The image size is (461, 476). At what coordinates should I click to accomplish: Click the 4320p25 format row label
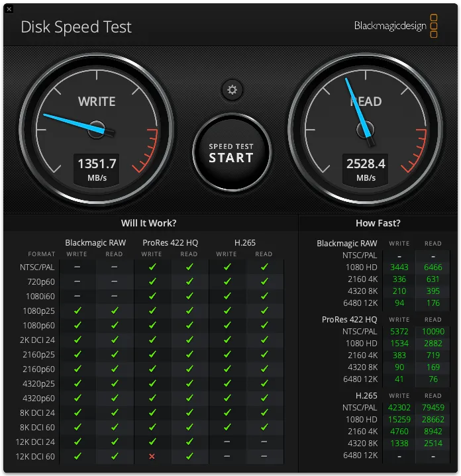38,384
